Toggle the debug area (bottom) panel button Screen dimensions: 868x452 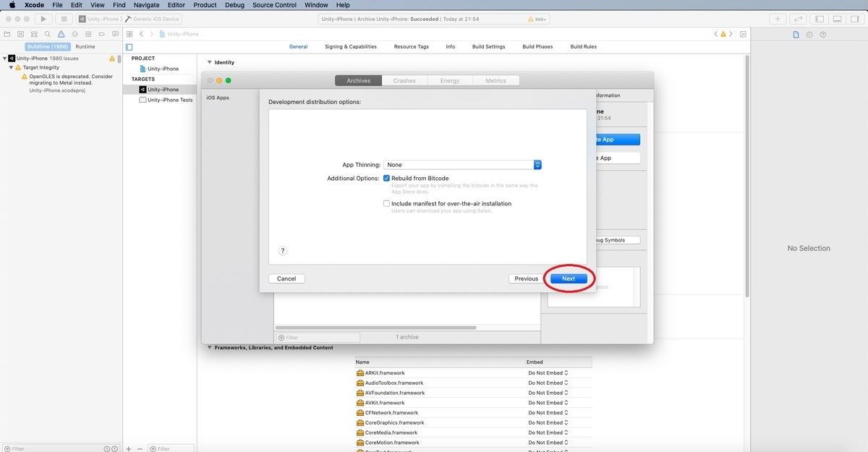pyautogui.click(x=836, y=19)
